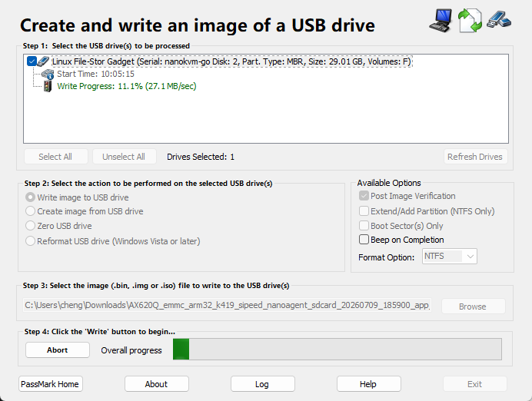Image resolution: width=532 pixels, height=401 pixels.
Task: Click the Refresh Drives button
Action: (x=476, y=157)
